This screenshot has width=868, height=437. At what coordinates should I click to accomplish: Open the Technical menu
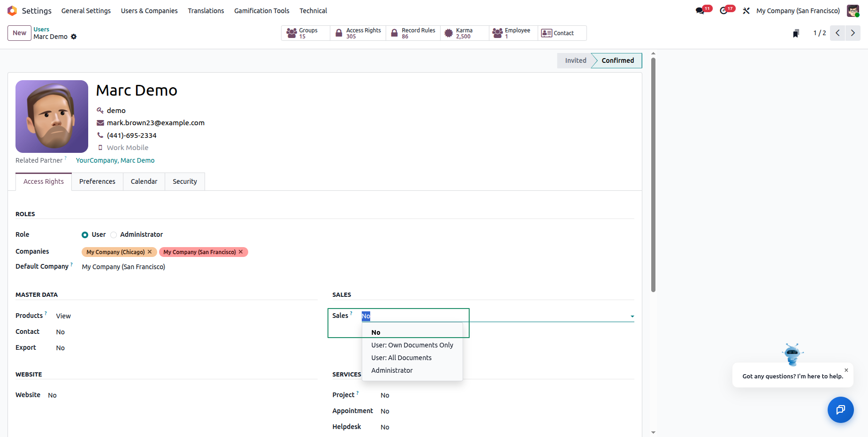(x=313, y=11)
